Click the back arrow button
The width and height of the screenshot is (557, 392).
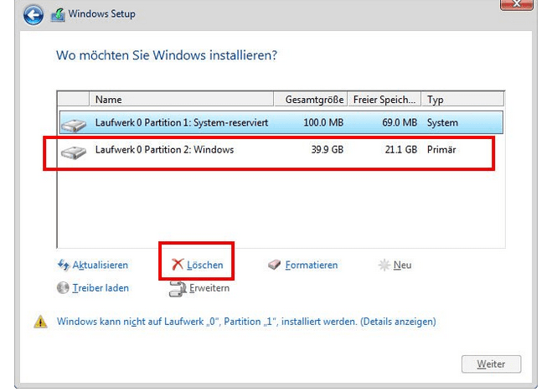34,14
